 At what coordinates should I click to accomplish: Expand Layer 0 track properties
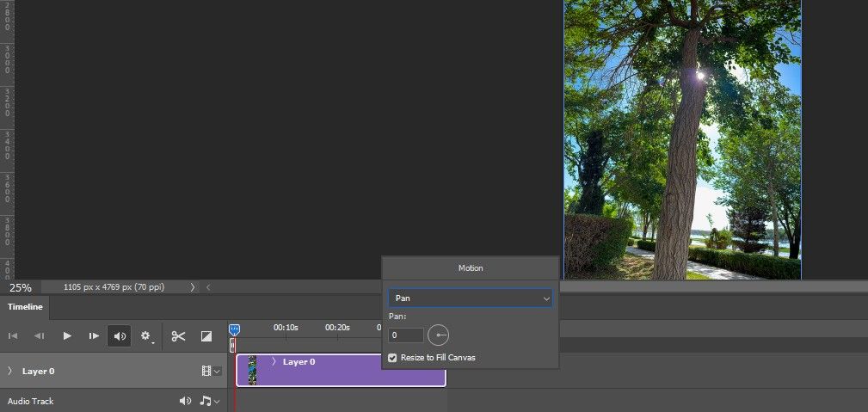click(9, 372)
